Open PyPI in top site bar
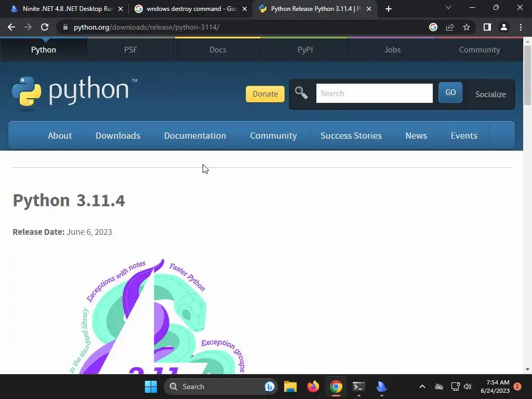Image resolution: width=532 pixels, height=399 pixels. (x=305, y=50)
